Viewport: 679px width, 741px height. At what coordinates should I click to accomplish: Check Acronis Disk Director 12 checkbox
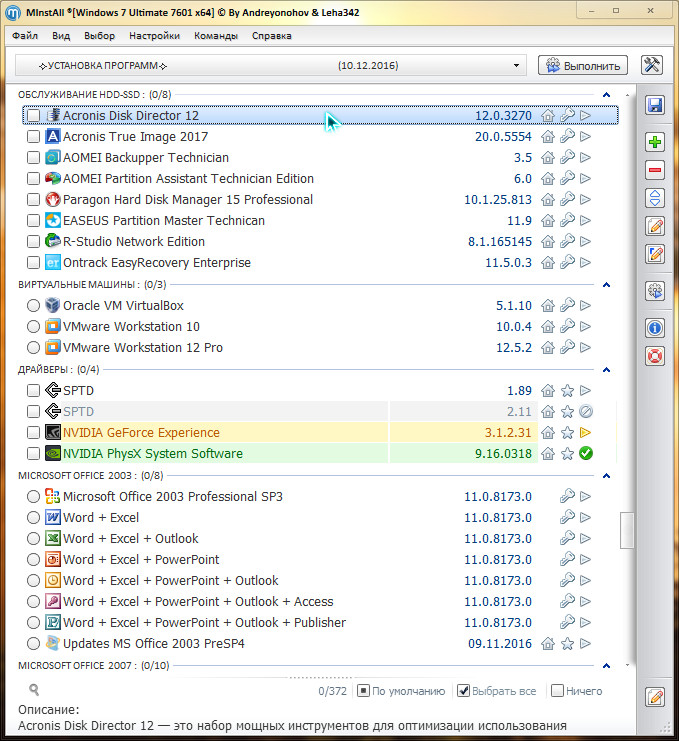[x=33, y=115]
